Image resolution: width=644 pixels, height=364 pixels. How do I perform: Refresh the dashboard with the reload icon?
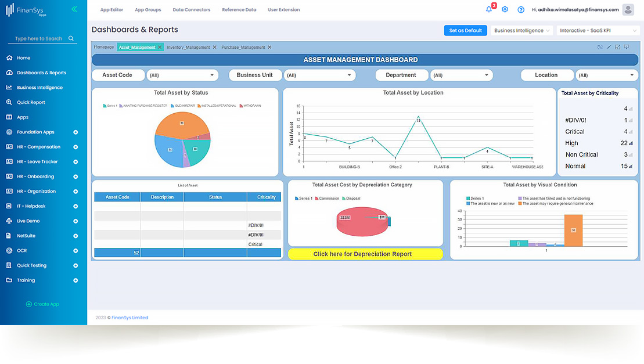tap(600, 47)
